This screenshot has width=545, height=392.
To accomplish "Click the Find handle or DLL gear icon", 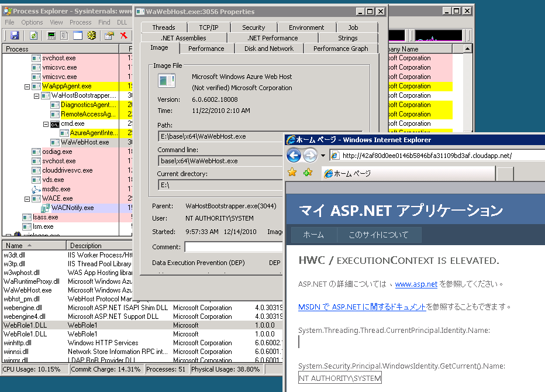I will point(91,35).
